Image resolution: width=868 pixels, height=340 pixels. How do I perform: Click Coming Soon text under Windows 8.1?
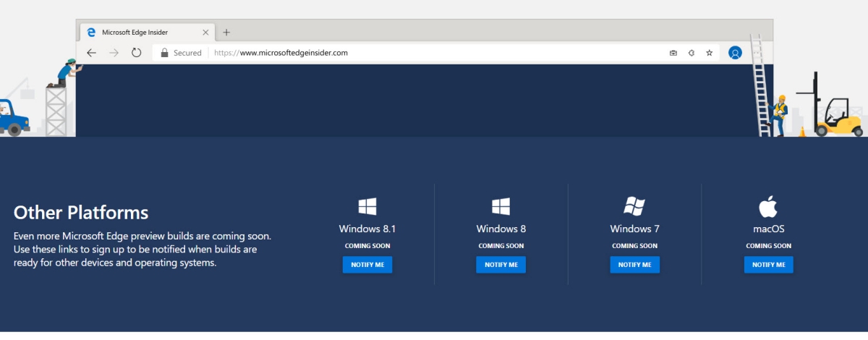click(367, 246)
